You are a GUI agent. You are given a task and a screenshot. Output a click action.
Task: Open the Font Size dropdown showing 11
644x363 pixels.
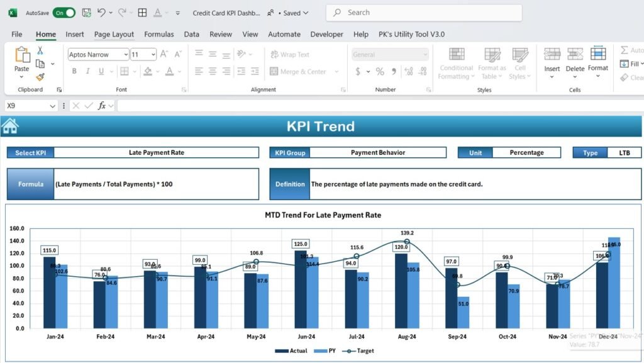click(143, 55)
